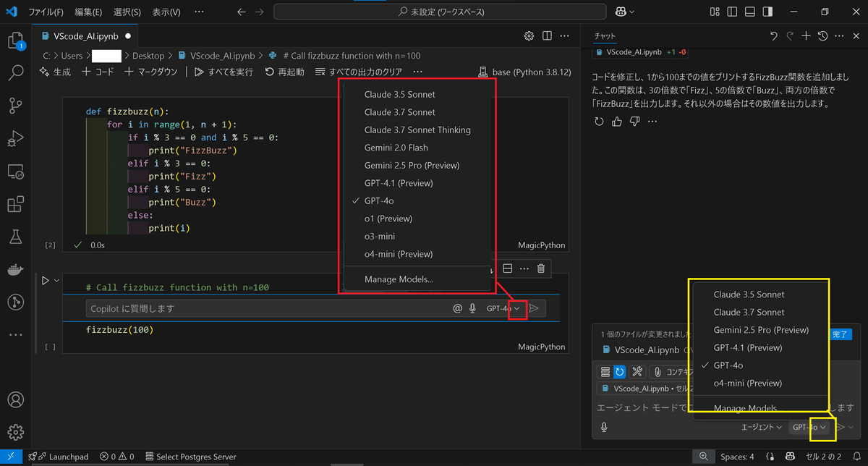Open the Extensions view
868x466 pixels.
(16, 204)
